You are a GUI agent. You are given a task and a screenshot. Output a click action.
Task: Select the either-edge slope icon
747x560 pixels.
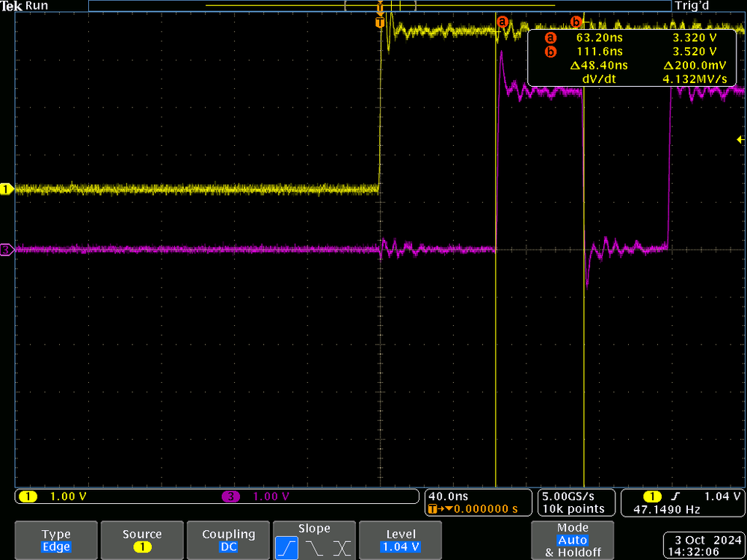pos(341,548)
